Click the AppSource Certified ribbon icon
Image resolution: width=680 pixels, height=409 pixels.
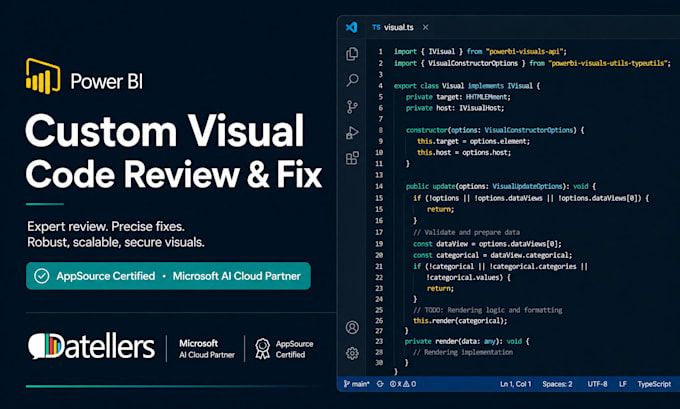point(262,349)
